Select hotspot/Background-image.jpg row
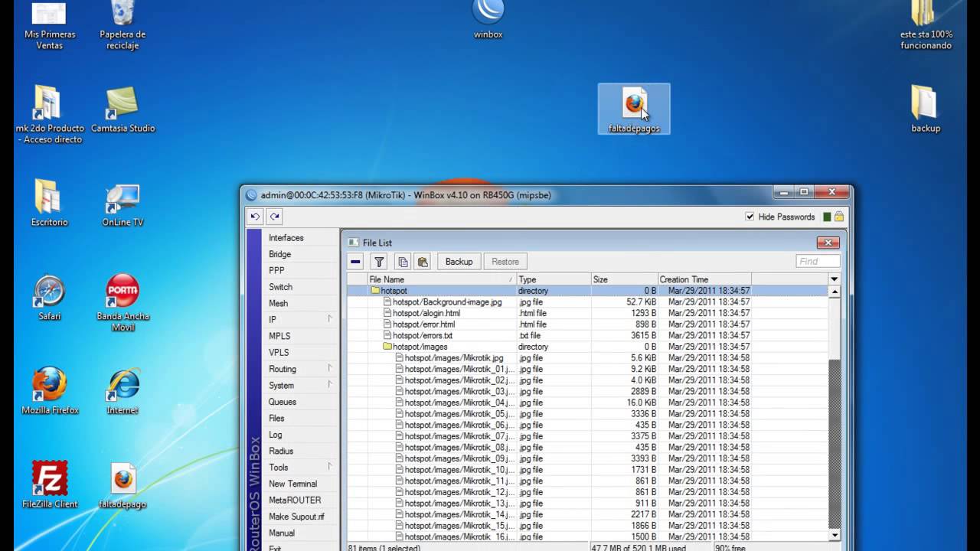Viewport: 980px width, 551px height. click(x=587, y=302)
